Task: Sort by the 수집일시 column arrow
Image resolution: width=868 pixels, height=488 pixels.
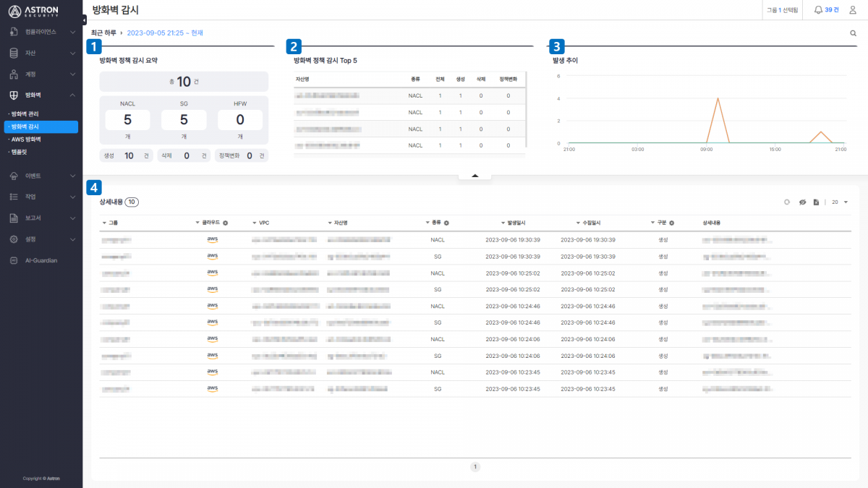Action: click(577, 223)
